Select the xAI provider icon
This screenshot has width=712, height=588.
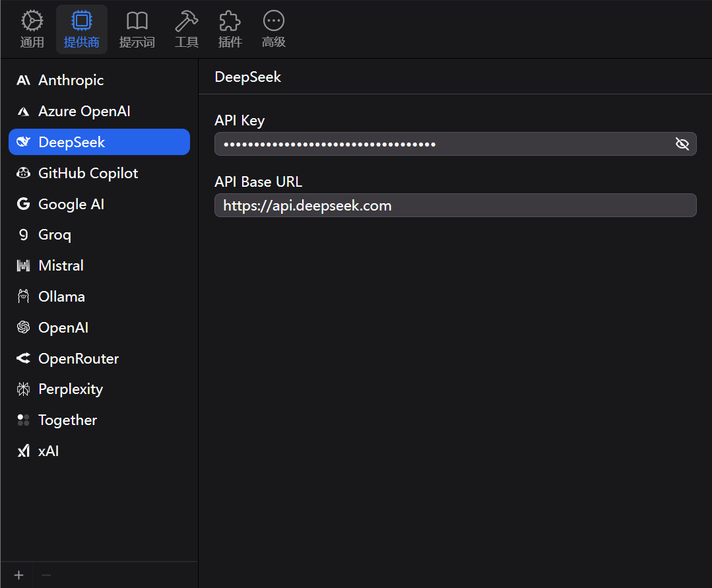coord(23,451)
